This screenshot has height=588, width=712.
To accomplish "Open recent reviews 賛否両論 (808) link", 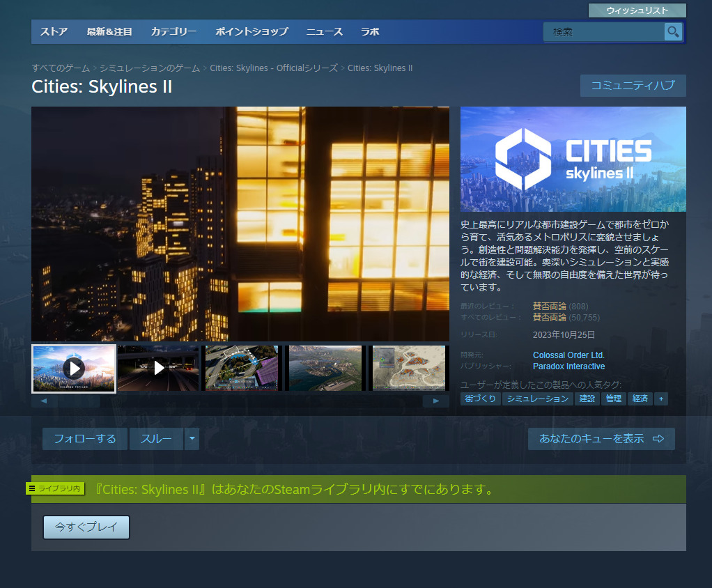I will [560, 307].
